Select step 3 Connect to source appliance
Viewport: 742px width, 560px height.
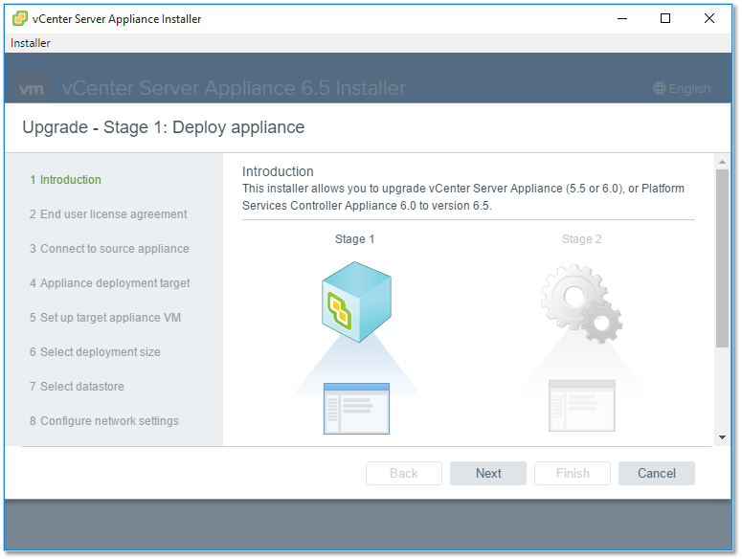point(109,249)
